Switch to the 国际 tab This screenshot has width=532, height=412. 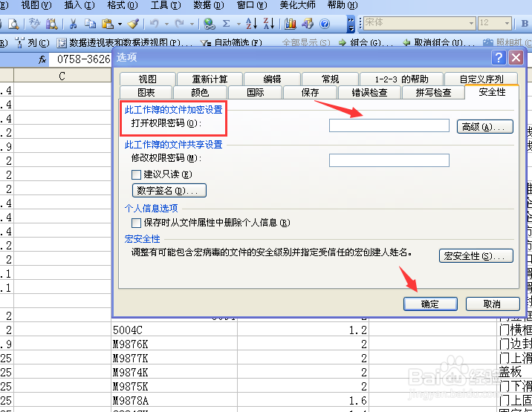tap(255, 92)
